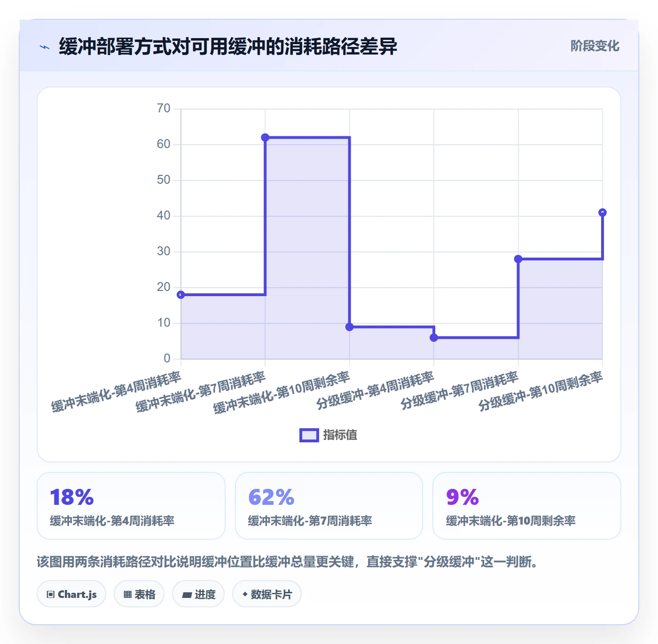The image size is (658, 644).
Task: Click the square icon in the Chart.js tag
Action: [x=51, y=595]
